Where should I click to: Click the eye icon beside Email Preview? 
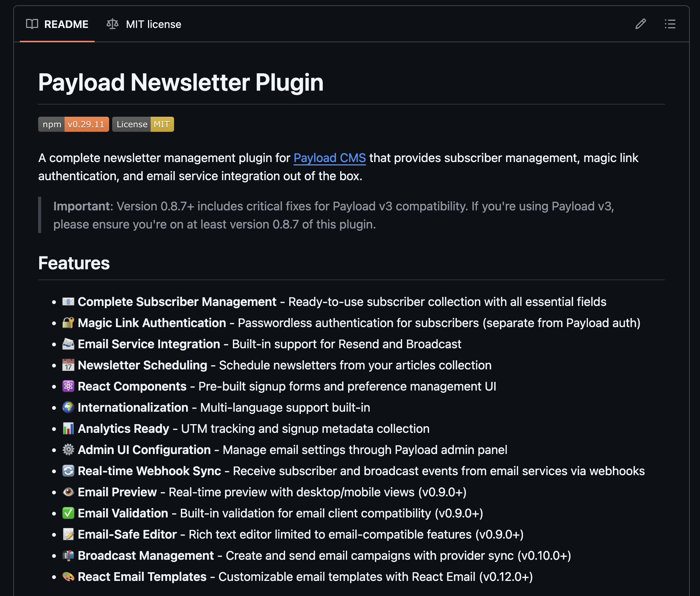pos(68,492)
